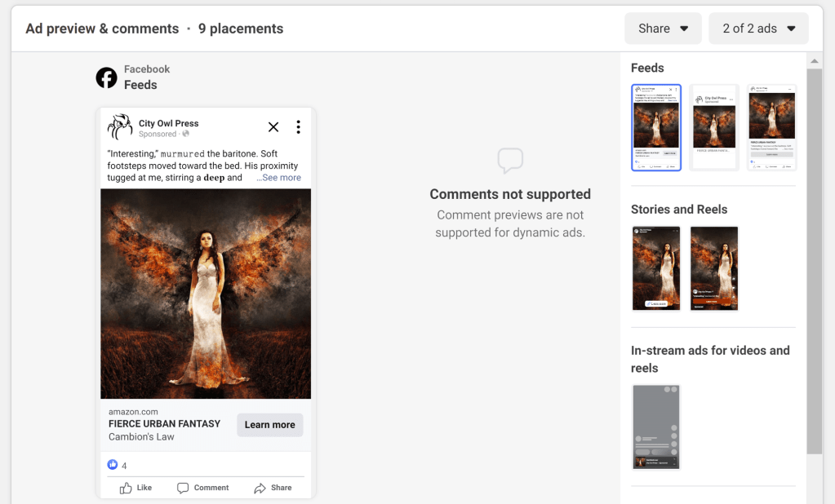Select the second Feeds placement thumbnail

[713, 127]
